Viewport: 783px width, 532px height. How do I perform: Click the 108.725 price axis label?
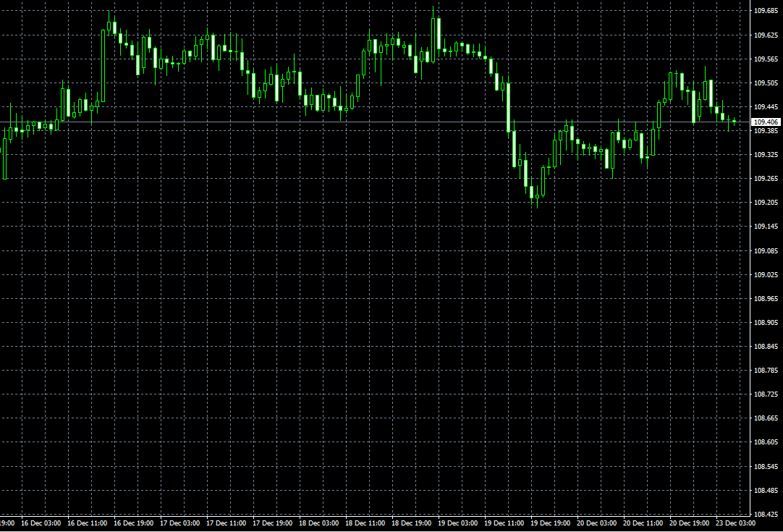point(766,394)
